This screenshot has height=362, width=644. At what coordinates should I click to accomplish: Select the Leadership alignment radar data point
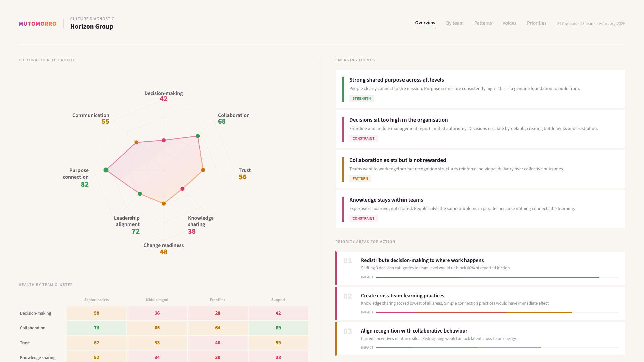point(140,194)
